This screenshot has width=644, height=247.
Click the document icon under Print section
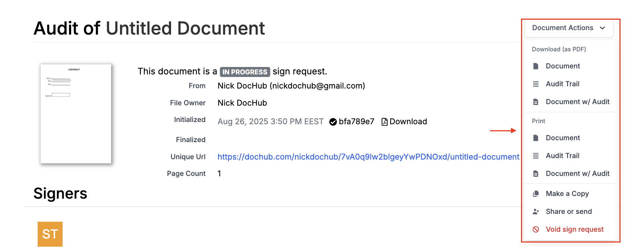[536, 138]
